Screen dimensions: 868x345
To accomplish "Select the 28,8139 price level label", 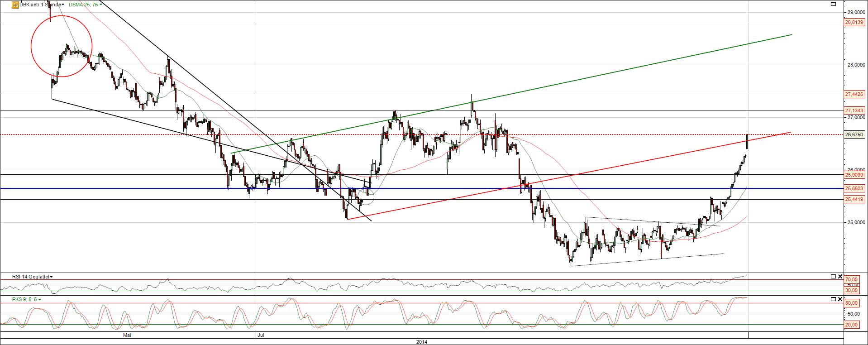I will [854, 22].
